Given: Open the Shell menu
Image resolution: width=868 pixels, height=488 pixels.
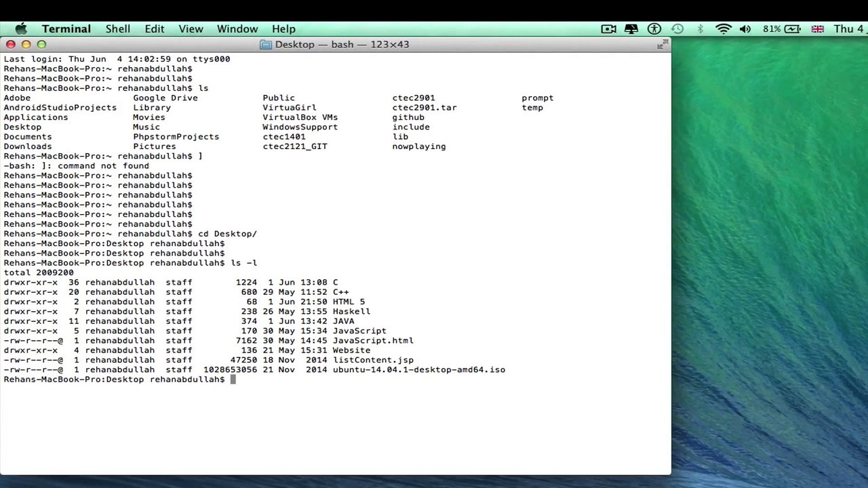Looking at the screenshot, I should pos(118,29).
